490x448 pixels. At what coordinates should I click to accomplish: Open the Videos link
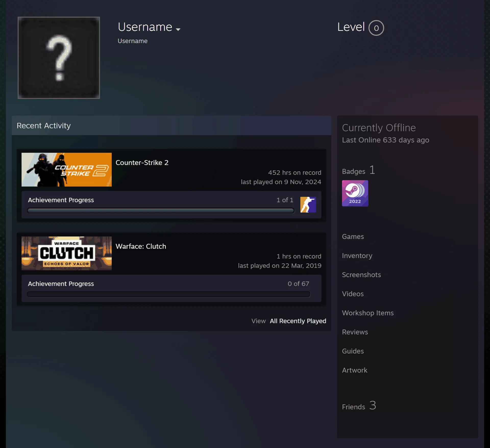[x=353, y=294]
